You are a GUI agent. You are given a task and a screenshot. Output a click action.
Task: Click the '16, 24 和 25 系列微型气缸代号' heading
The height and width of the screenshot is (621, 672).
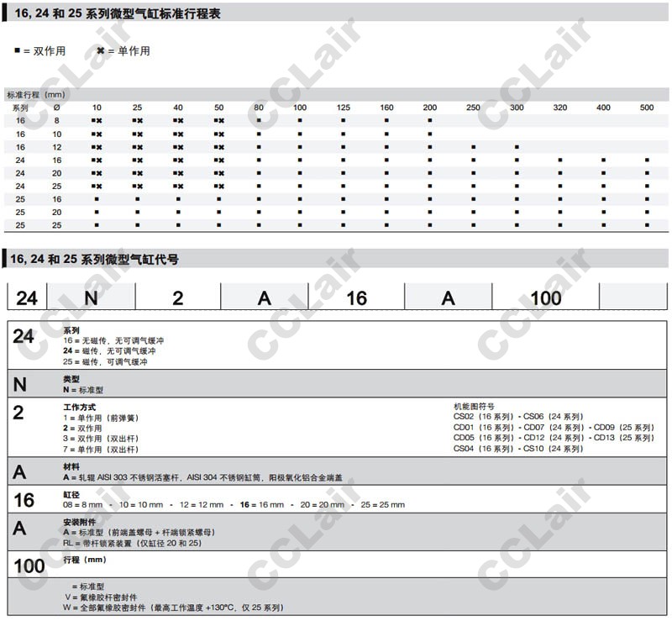[x=93, y=260]
